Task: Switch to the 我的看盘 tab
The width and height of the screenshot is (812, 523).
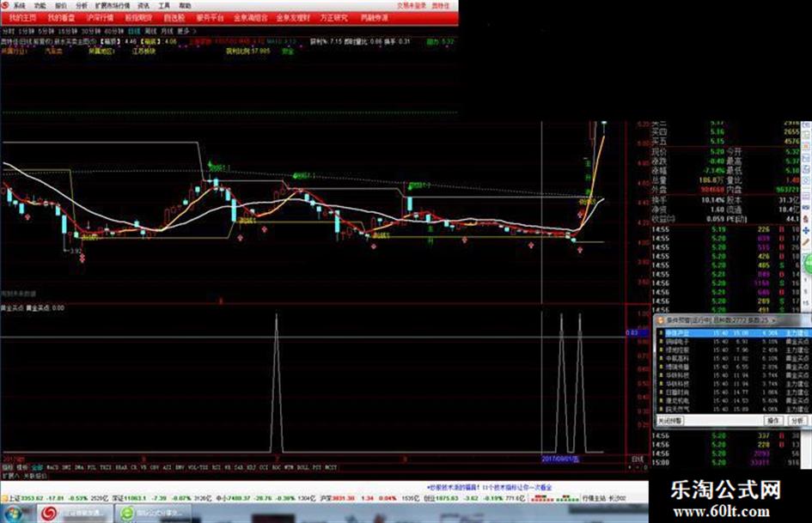Action: pyautogui.click(x=61, y=18)
